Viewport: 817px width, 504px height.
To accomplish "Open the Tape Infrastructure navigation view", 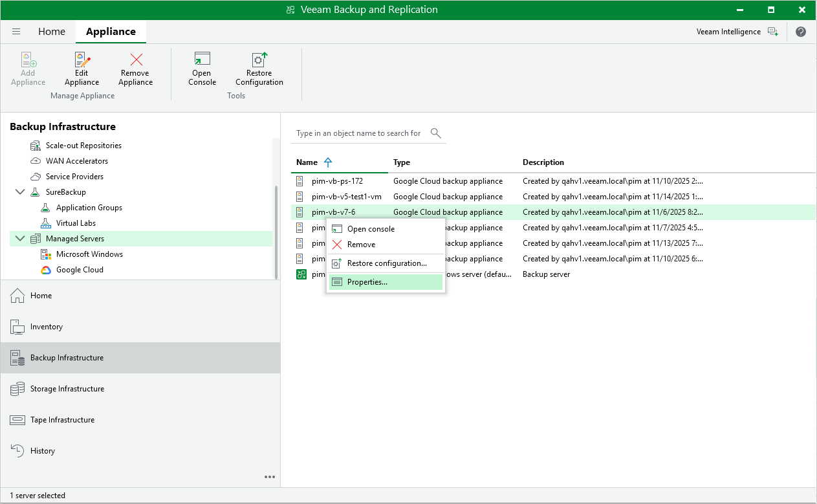I will tap(140, 420).
